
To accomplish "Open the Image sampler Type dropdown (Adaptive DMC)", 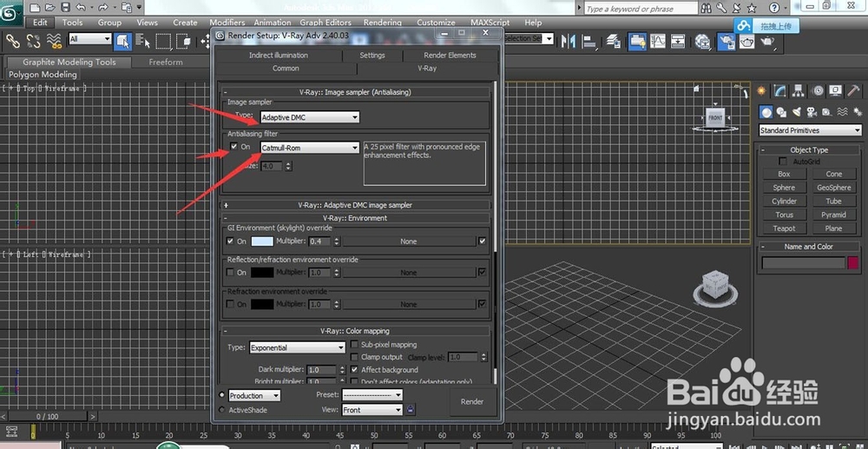I will click(x=310, y=117).
